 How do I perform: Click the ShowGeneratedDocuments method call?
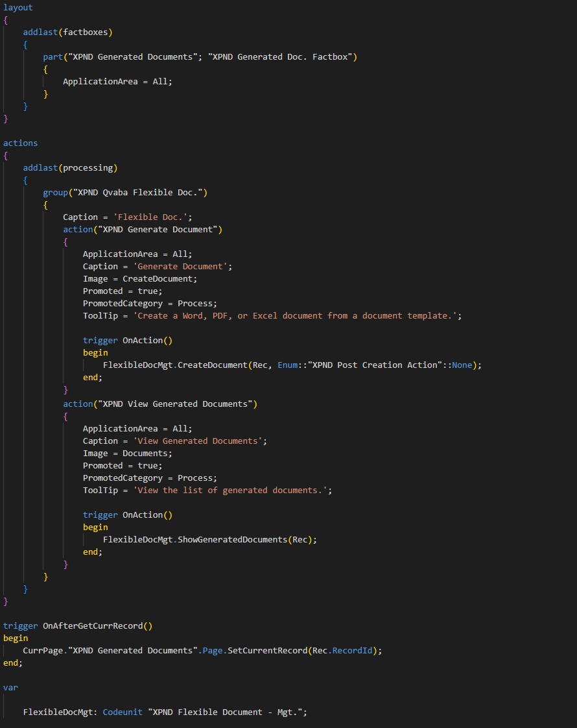point(232,540)
